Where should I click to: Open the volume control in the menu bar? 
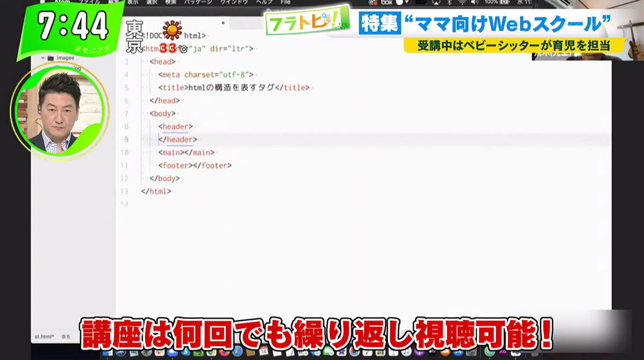(474, 2)
